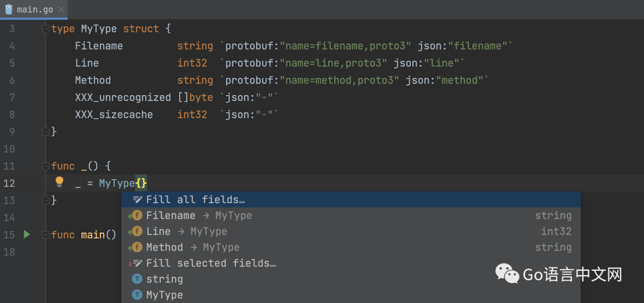Click the XXX_unrecognized field name
The height and width of the screenshot is (303, 644).
pyautogui.click(x=123, y=97)
